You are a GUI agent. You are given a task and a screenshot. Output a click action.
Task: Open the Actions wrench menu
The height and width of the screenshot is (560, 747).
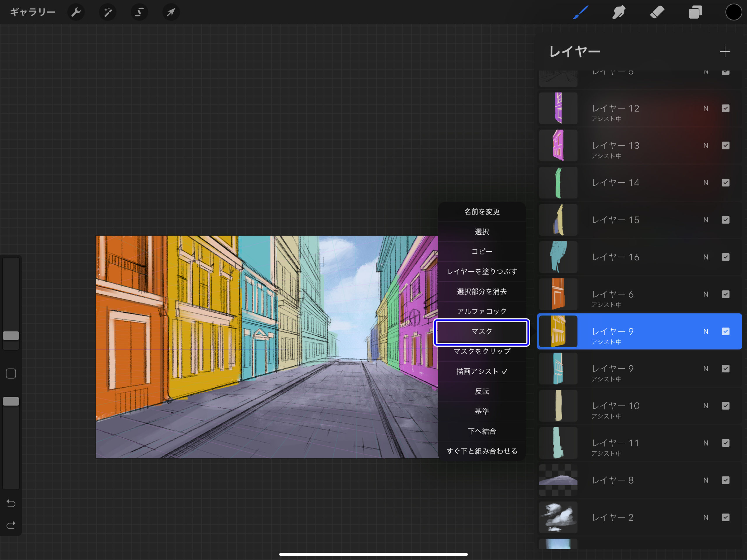tap(76, 12)
